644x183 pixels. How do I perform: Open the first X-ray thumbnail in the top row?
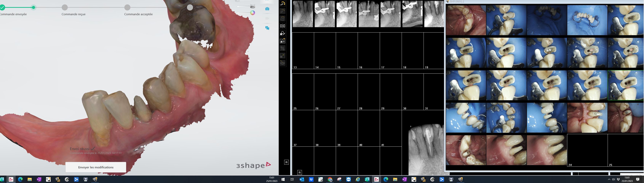[x=303, y=14]
